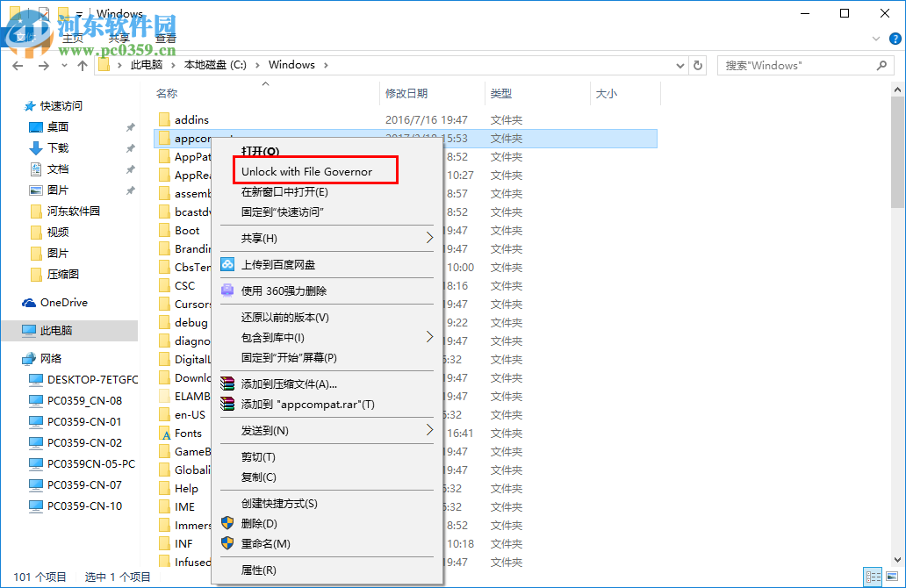
Task: Open the address bar dropdown arrow
Action: 680,65
